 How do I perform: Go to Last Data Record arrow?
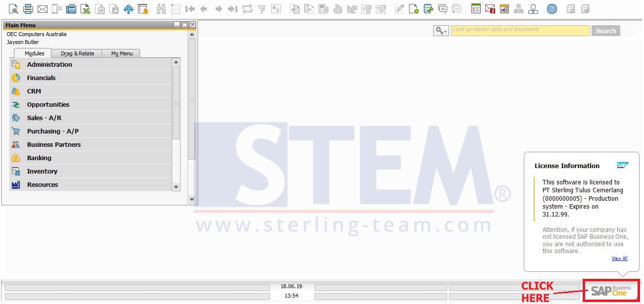click(233, 9)
